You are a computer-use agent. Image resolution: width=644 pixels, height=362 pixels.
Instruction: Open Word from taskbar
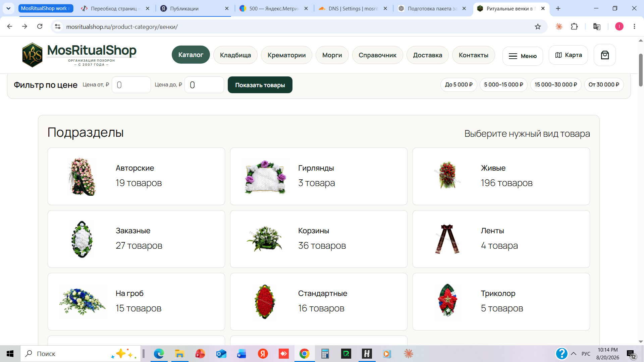tap(241, 354)
